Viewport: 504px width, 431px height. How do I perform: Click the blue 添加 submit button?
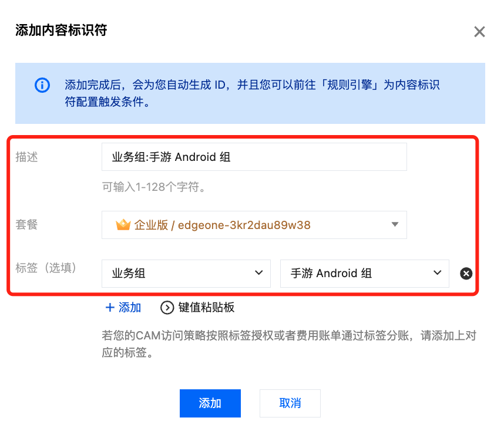210,403
